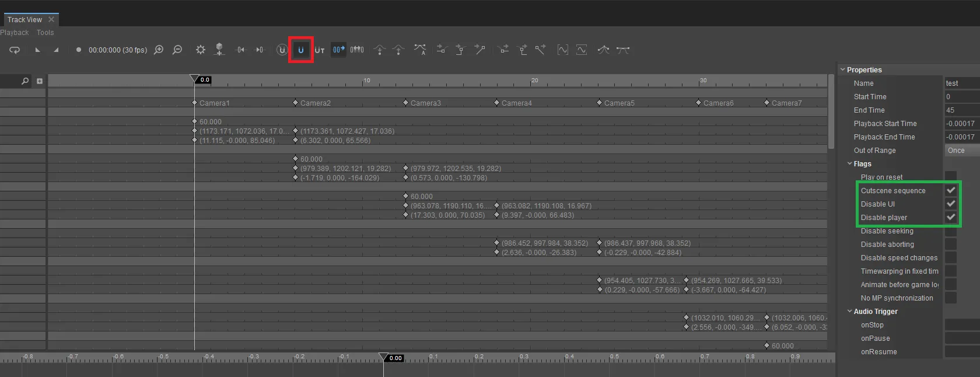The image size is (980, 377).
Task: Click the boxed wave curve icon
Action: pos(582,50)
